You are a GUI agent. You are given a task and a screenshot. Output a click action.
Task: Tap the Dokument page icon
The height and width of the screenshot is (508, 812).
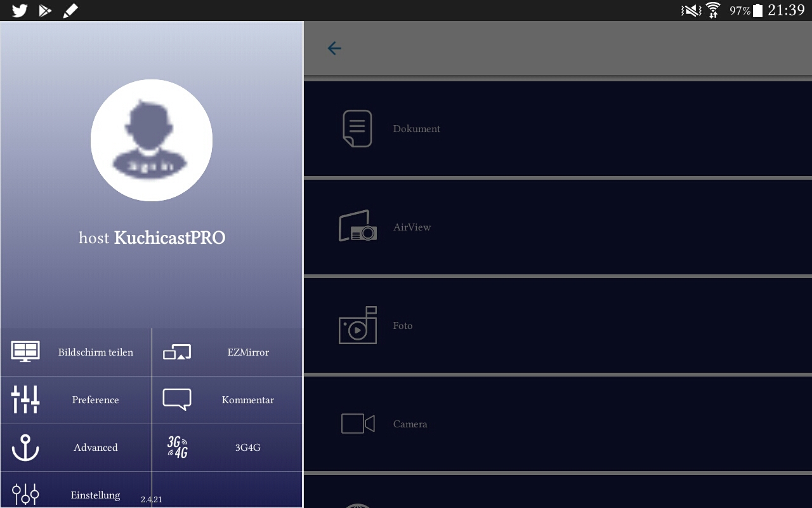coord(357,128)
